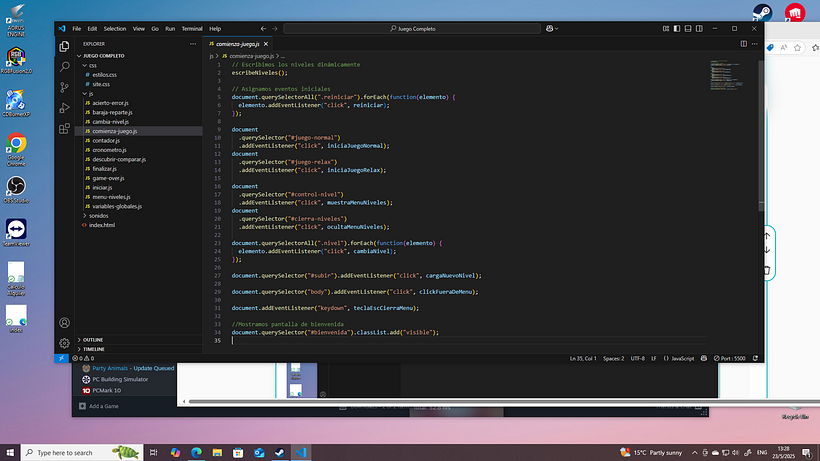Image resolution: width=820 pixels, height=461 pixels.
Task: Open cronometro.js file
Action: click(109, 150)
